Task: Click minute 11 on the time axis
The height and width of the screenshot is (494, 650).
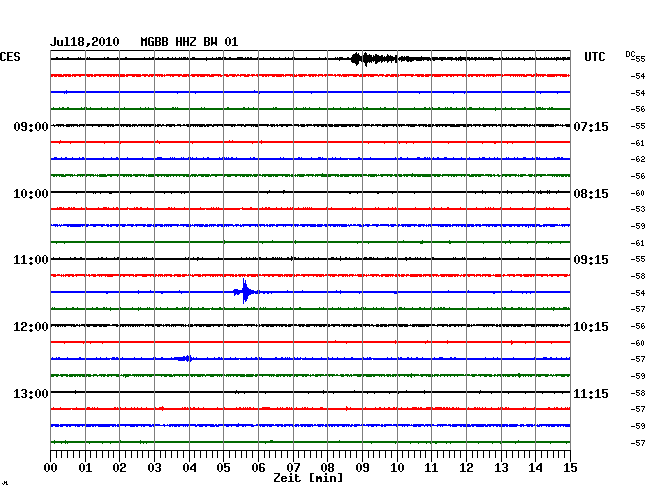Action: [x=431, y=467]
